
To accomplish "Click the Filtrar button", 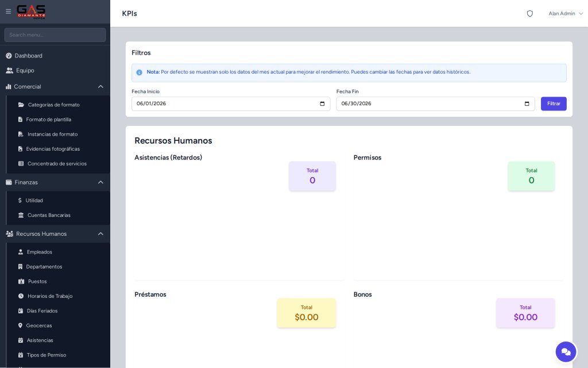I will (554, 103).
